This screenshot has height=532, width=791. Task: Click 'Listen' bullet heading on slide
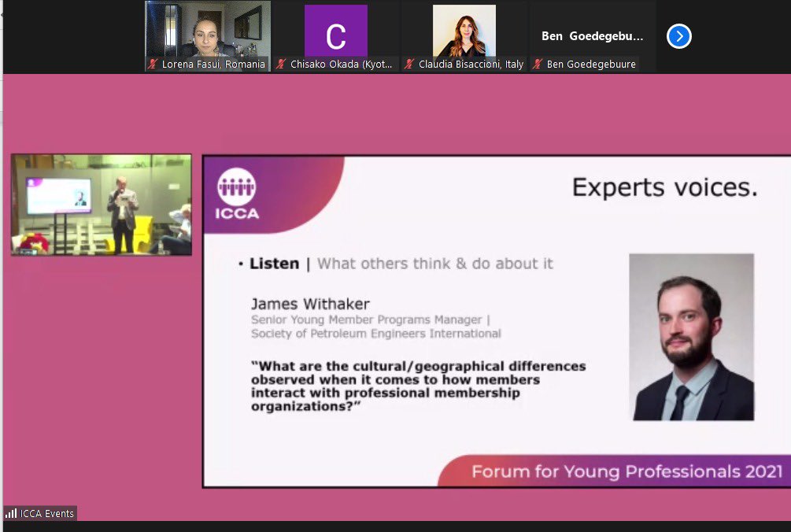(274, 263)
